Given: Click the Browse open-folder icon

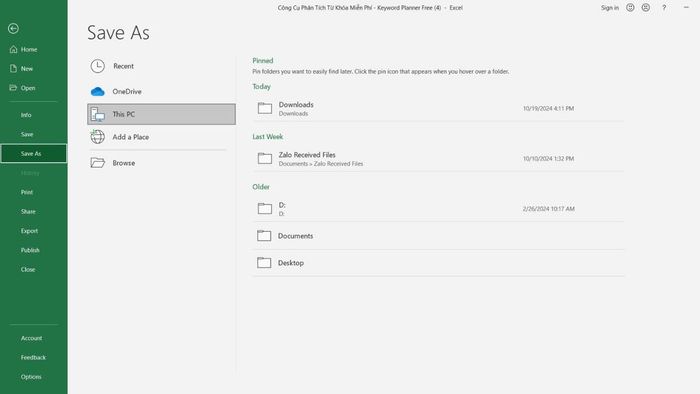Looking at the screenshot, I should 97,163.
